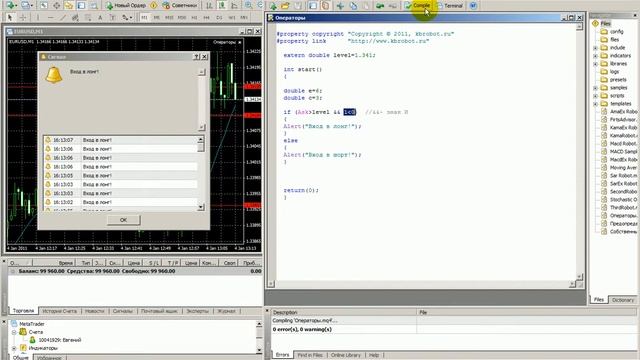Click Compile in the MetaEditor toolbar
Image resolution: width=640 pixels, height=360 pixels.
click(418, 6)
